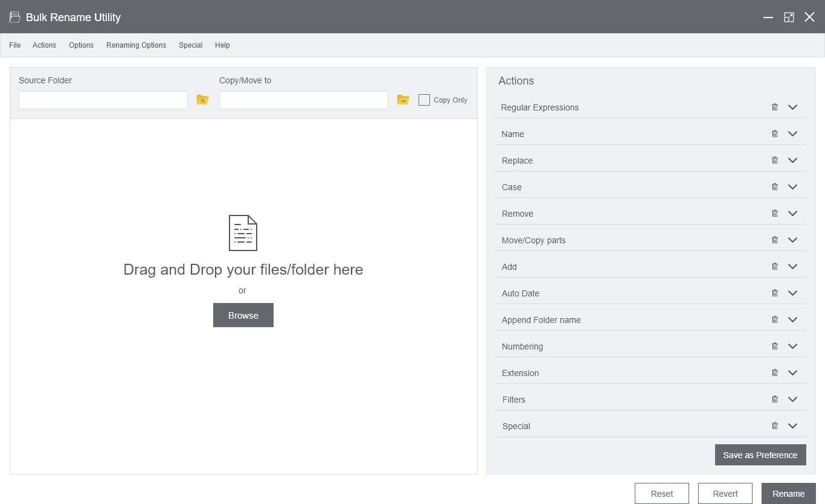Click the Move/Copy parts label
The width and height of the screenshot is (825, 504).
(534, 240)
